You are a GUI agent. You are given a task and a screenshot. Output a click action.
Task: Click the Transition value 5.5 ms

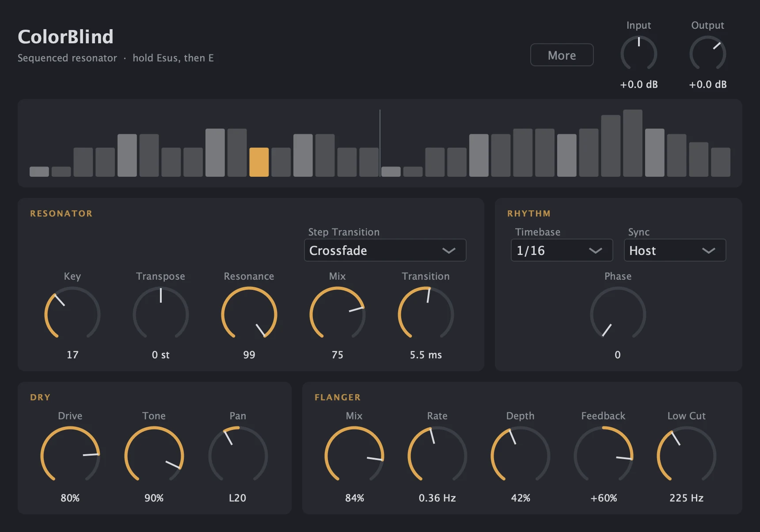coord(426,355)
